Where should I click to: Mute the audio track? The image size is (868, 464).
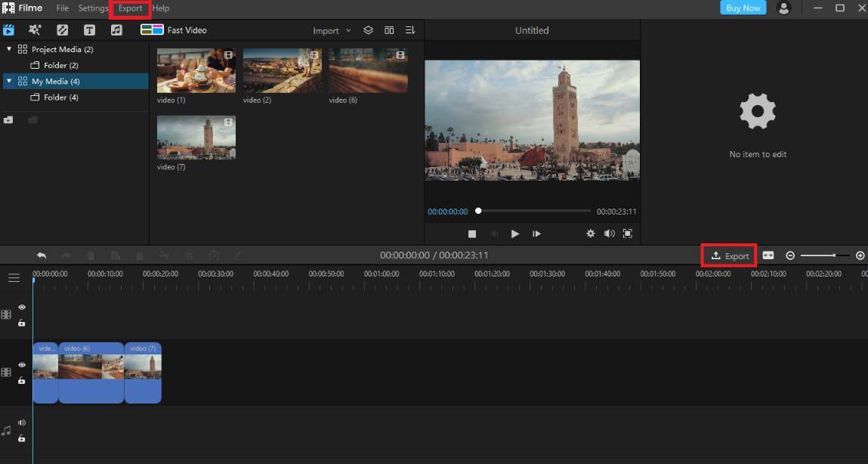coord(22,422)
